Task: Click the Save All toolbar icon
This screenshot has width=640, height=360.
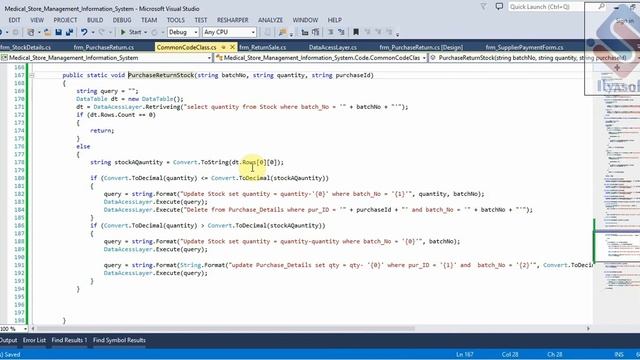Action: [69, 32]
